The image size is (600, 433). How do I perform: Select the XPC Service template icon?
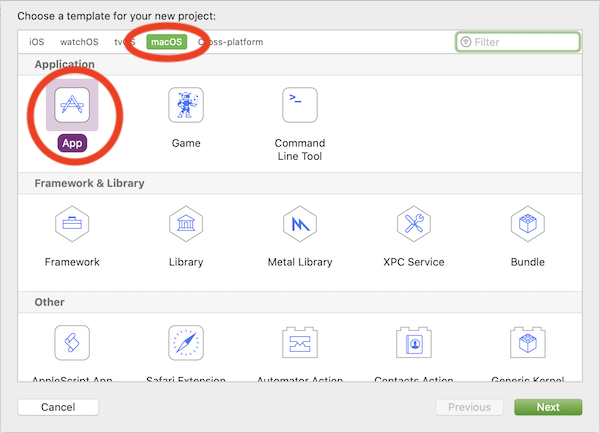(414, 224)
